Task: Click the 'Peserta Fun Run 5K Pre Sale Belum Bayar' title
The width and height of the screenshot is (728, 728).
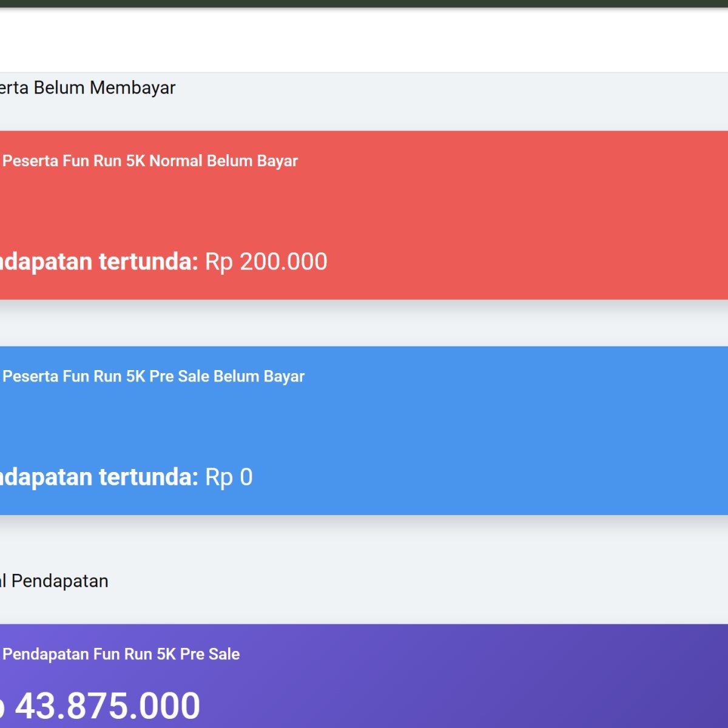Action: pos(153,376)
